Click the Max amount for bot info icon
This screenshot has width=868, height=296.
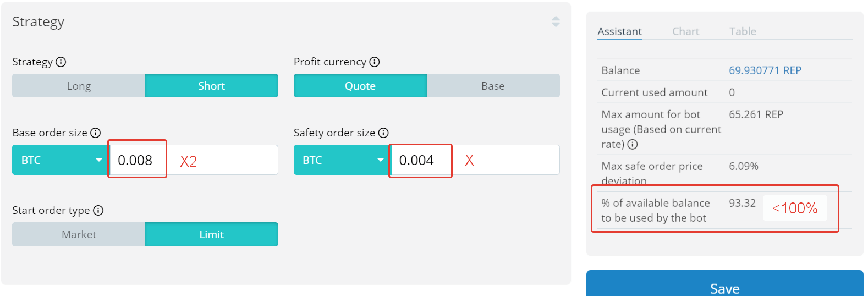[633, 144]
